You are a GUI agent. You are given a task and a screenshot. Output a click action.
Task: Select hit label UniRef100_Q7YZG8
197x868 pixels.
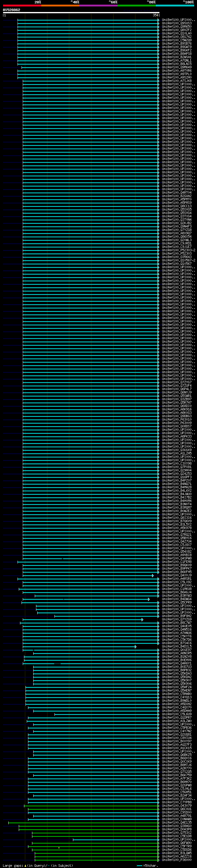click(x=177, y=229)
